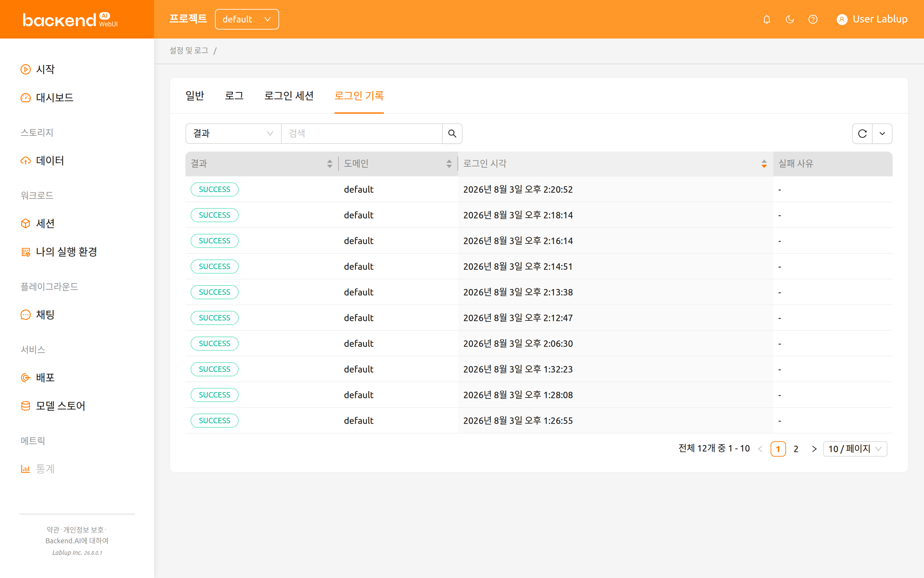Click the 데이터 cloud upload icon

pos(26,161)
